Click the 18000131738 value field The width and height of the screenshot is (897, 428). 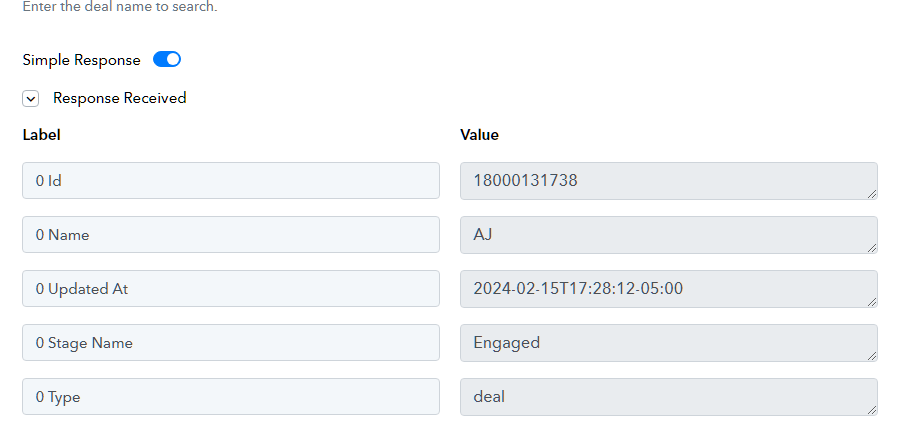(x=669, y=181)
